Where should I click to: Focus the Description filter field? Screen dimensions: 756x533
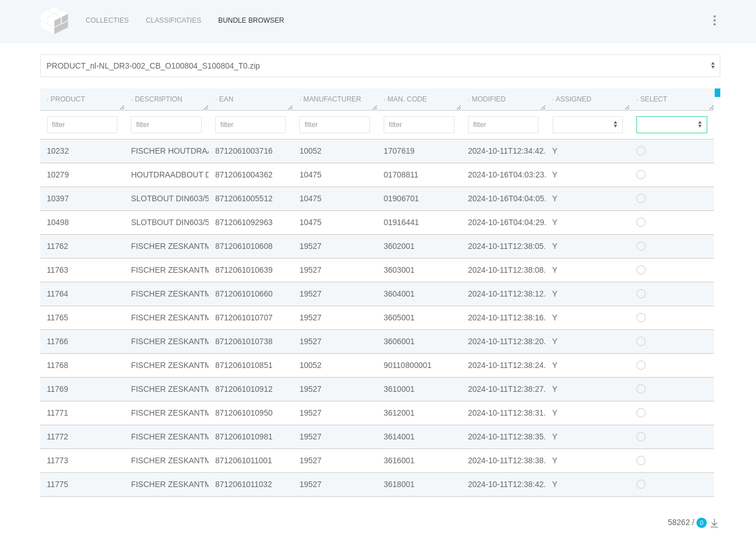[x=166, y=125]
